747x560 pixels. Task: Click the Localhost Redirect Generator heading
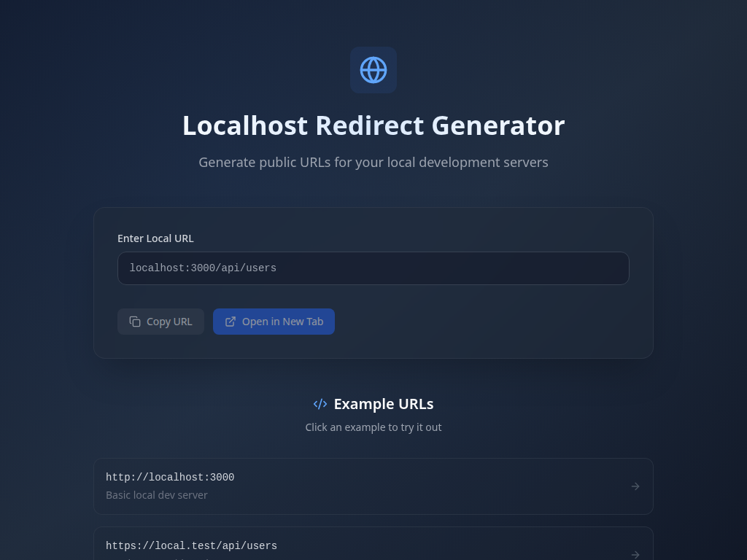373,125
